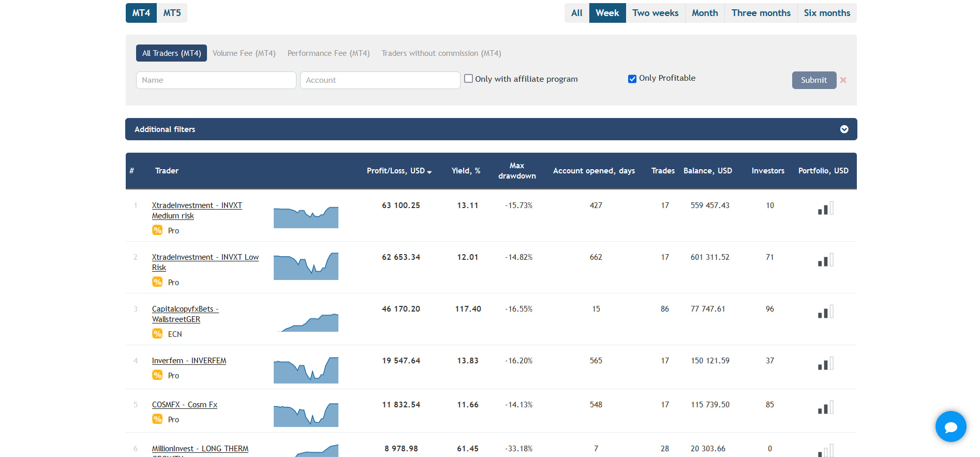Click the portfolio bars icon for COSMFX row
Image resolution: width=980 pixels, height=457 pixels.
[x=825, y=407]
